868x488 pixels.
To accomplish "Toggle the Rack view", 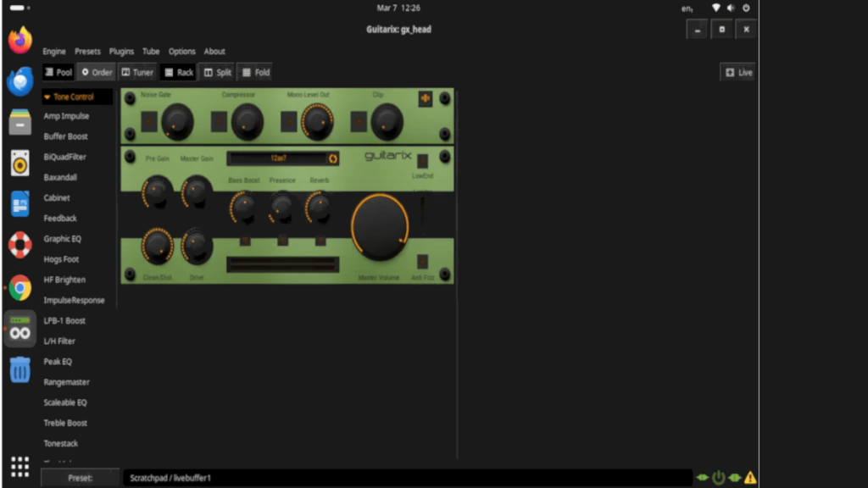I will [x=178, y=72].
